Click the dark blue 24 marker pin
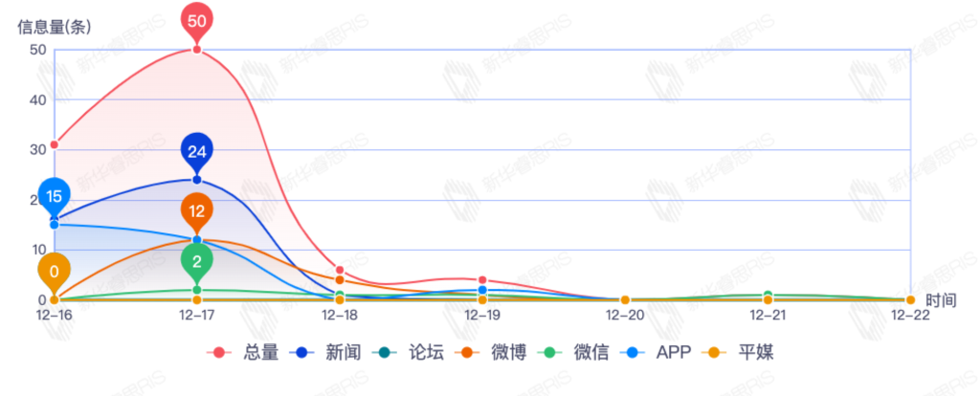The image size is (980, 396). (x=196, y=151)
